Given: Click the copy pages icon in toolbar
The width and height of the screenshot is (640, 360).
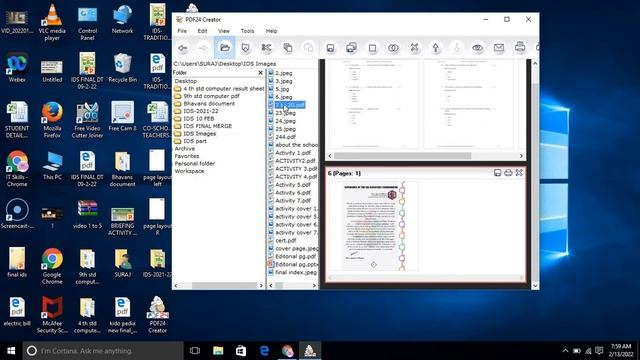Looking at the screenshot, I should [x=288, y=48].
